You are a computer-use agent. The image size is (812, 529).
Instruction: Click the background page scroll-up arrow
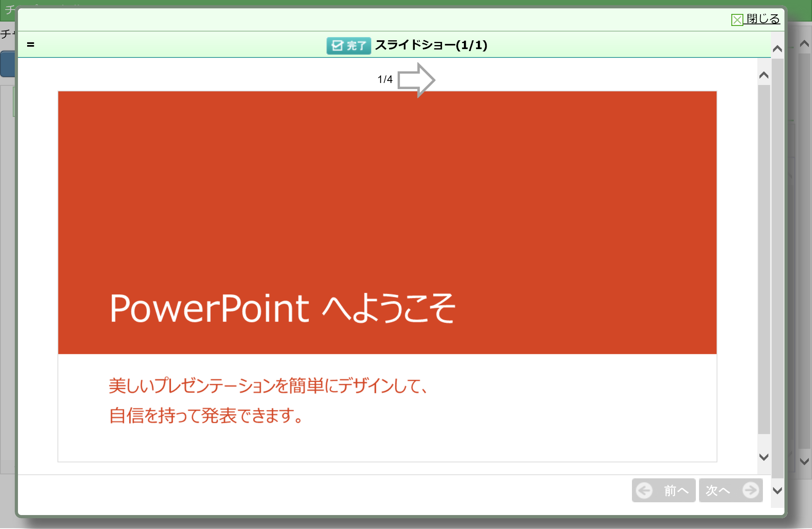click(804, 43)
